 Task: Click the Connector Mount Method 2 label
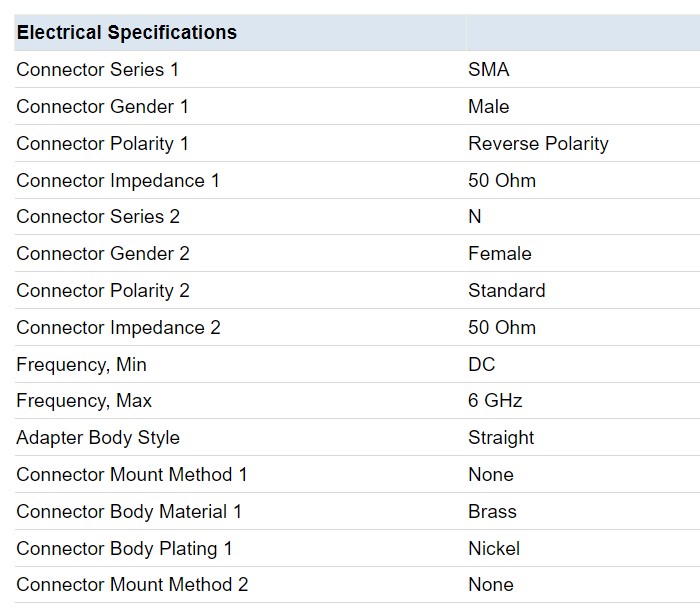click(132, 585)
